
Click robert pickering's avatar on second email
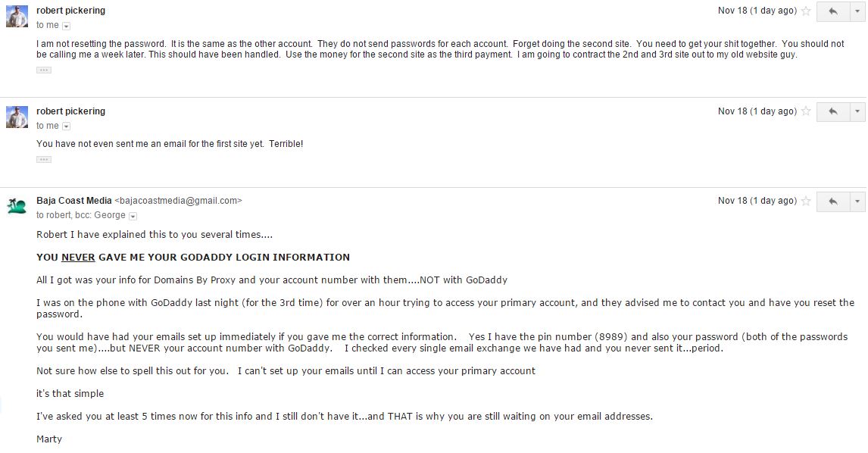tap(17, 117)
